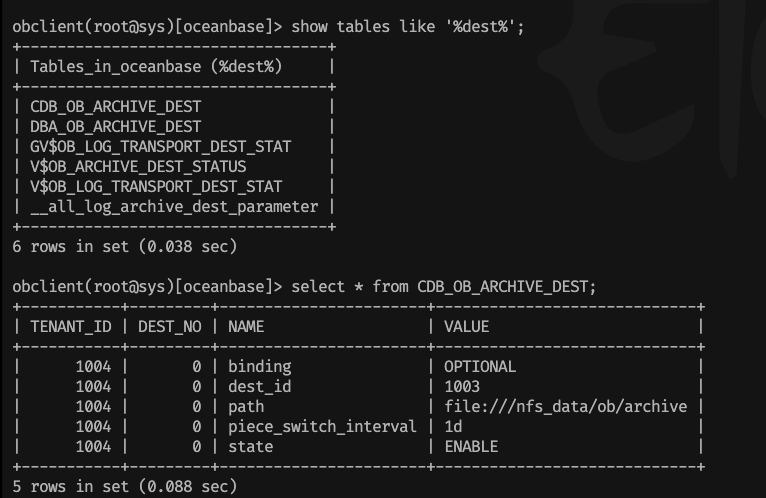The height and width of the screenshot is (498, 766).
Task: Click the piece_switch_interval parameter name
Action: pos(322,427)
